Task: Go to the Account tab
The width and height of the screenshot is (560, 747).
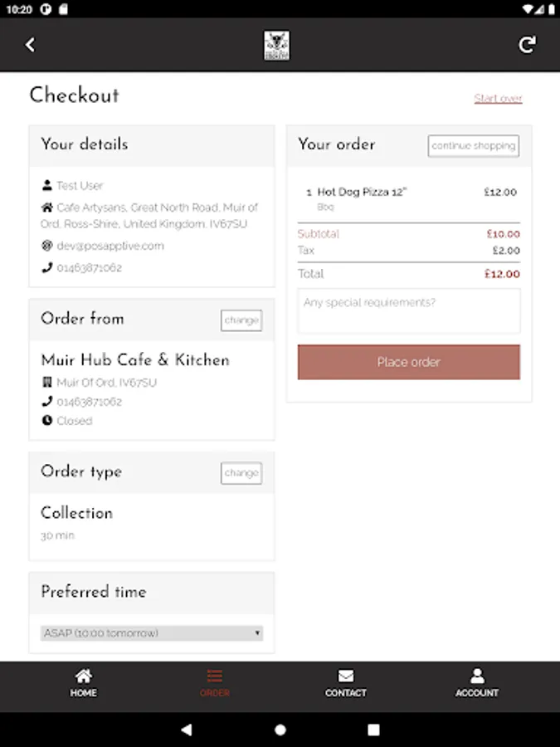Action: point(477,683)
